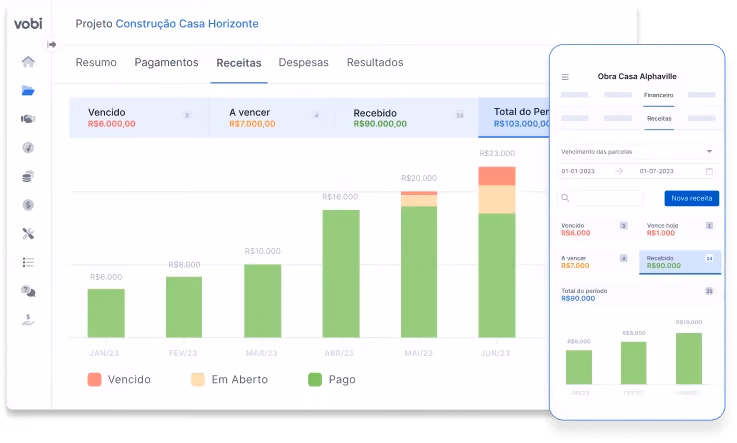Select the Financeiro tab in mobile view
Viewport: 737px width, 443px height.
659,95
